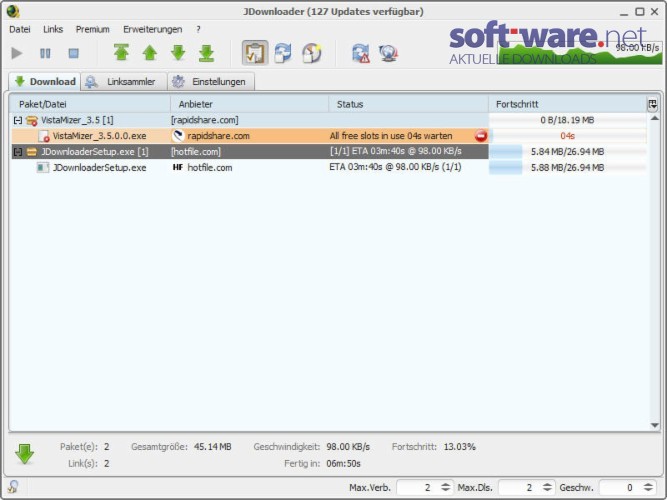Start downloads with the Play button

17,53
